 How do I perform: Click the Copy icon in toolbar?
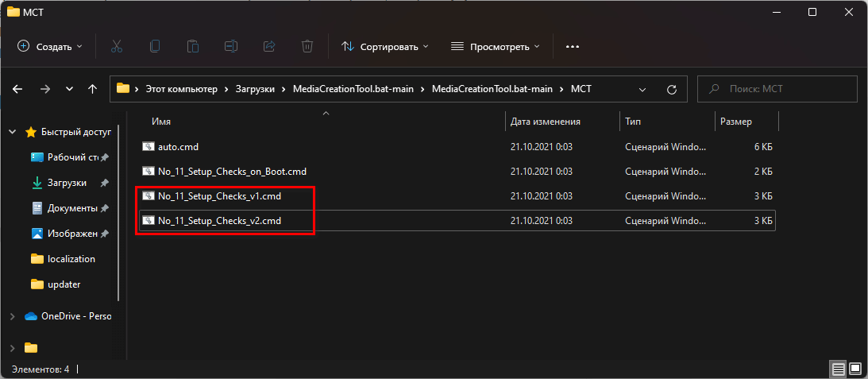coord(155,47)
